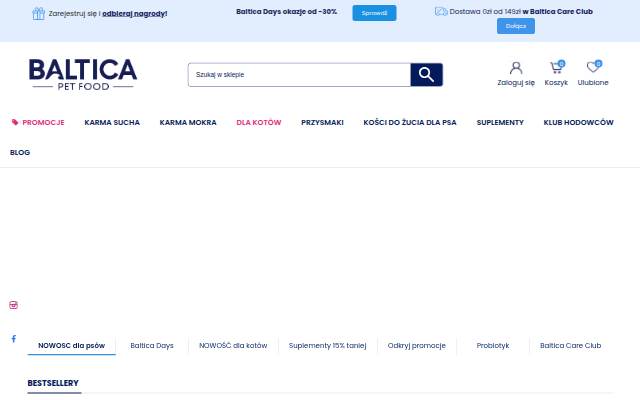
Task: Follow the odbieraj nagrody link
Action: (x=134, y=13)
